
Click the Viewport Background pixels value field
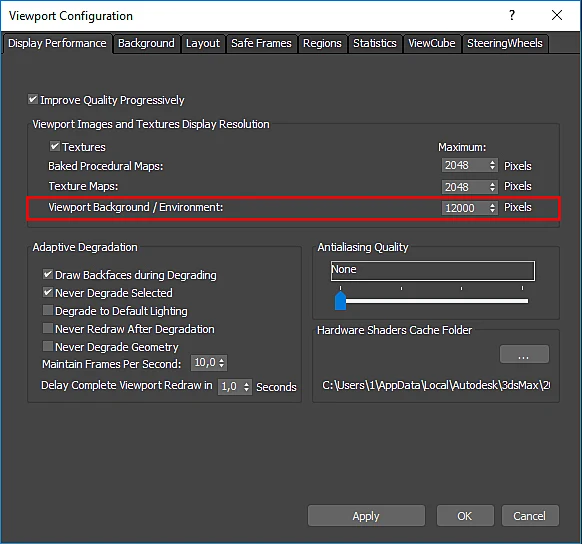click(465, 208)
